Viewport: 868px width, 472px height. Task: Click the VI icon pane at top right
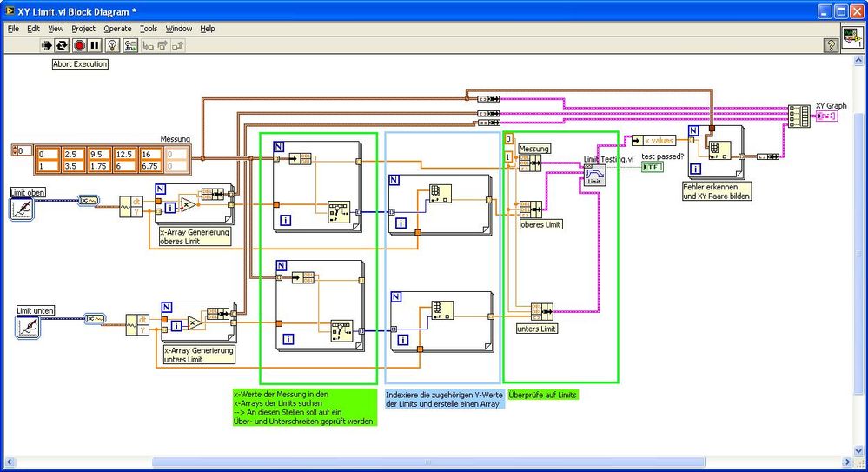[x=852, y=37]
